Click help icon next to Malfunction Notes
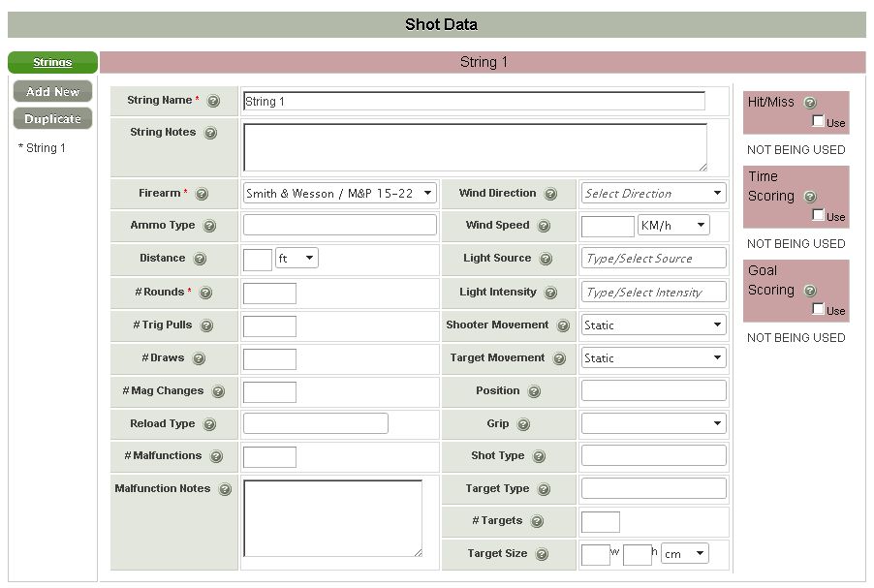Image resolution: width=874 pixels, height=588 pixels. (x=225, y=489)
